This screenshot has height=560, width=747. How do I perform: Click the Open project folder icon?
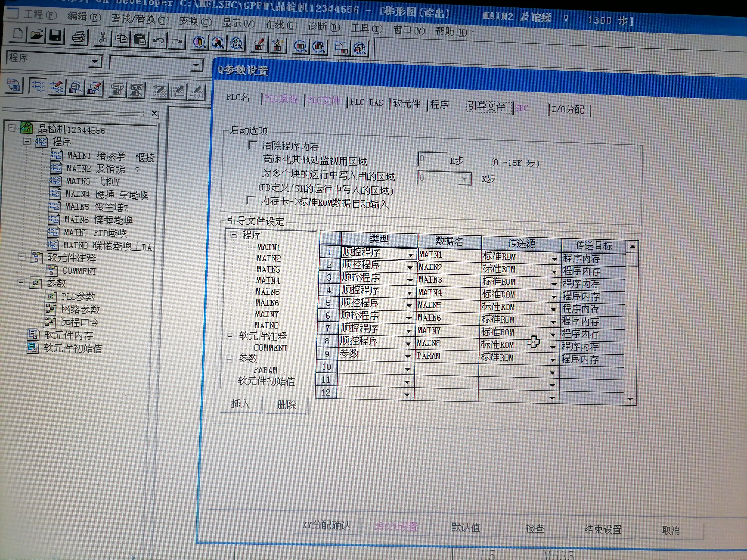pyautogui.click(x=36, y=34)
